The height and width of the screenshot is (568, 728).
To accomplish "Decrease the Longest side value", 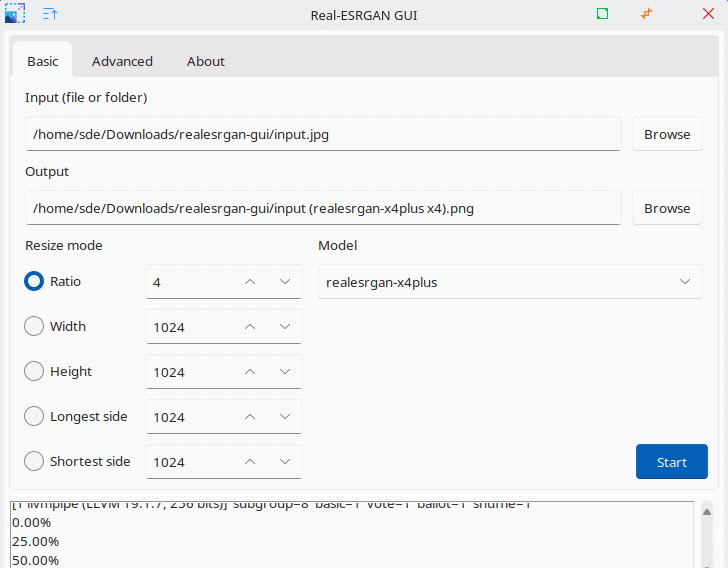I will pyautogui.click(x=285, y=417).
